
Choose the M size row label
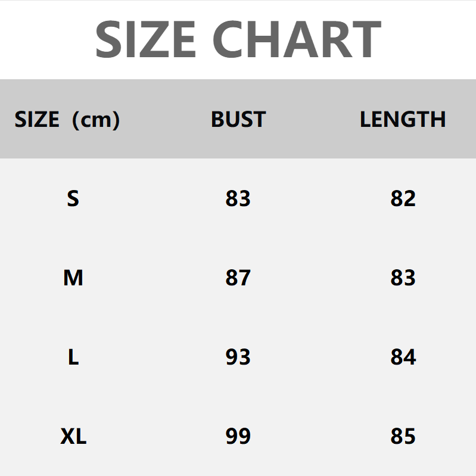pyautogui.click(x=73, y=278)
